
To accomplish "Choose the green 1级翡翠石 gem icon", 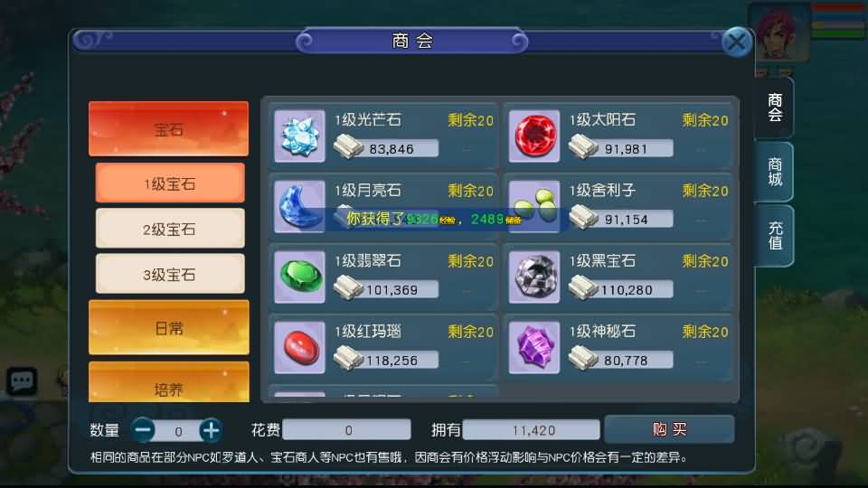I will [x=299, y=277].
